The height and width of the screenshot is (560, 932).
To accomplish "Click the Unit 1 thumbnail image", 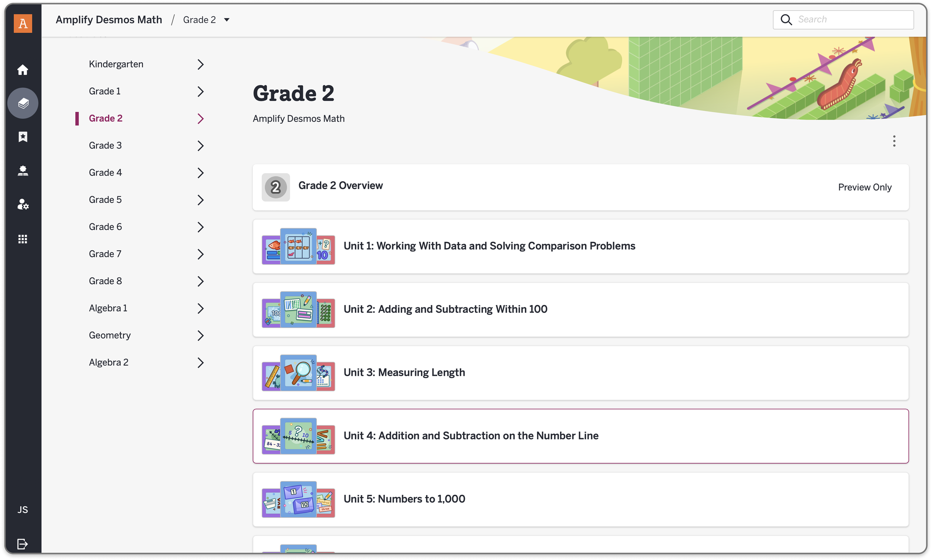I will click(x=299, y=246).
